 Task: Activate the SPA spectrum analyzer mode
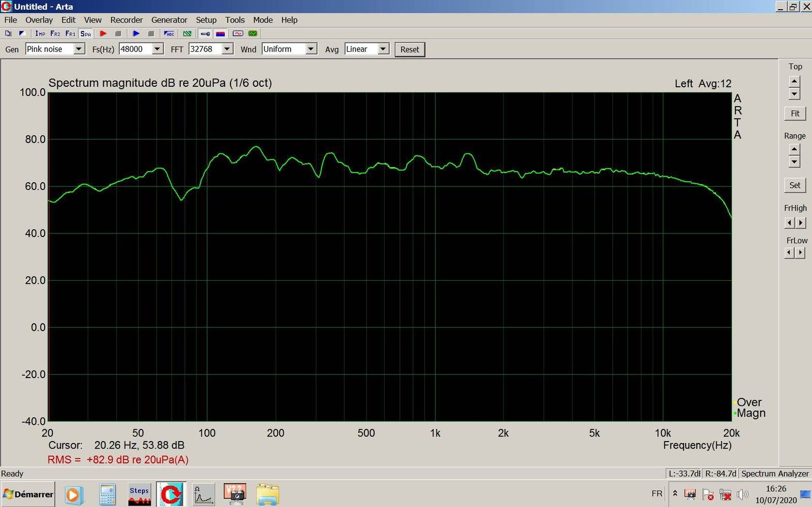86,33
